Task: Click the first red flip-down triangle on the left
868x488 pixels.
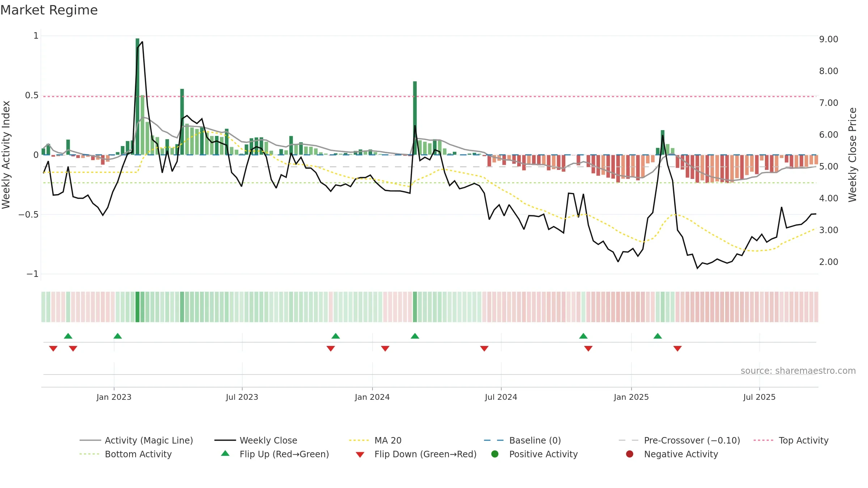Action: [x=53, y=348]
